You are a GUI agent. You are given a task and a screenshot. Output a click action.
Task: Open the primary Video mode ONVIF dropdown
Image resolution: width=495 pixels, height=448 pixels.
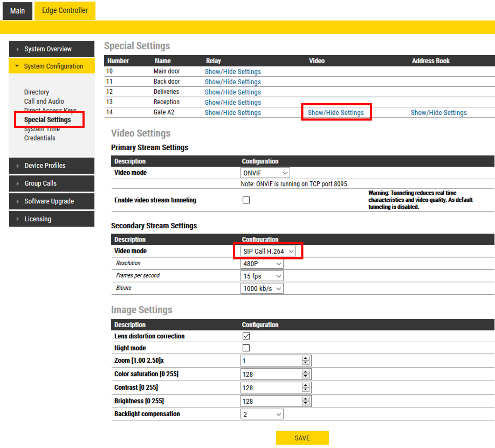pos(265,173)
